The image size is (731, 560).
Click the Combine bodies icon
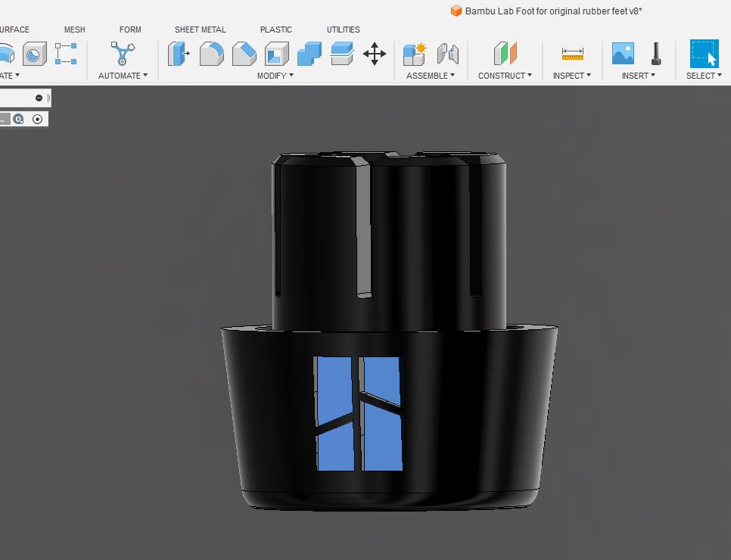point(309,54)
